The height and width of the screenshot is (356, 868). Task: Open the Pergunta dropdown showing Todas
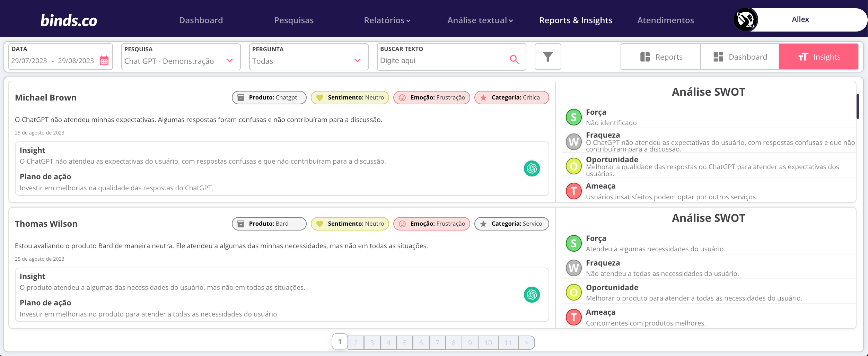(x=357, y=61)
